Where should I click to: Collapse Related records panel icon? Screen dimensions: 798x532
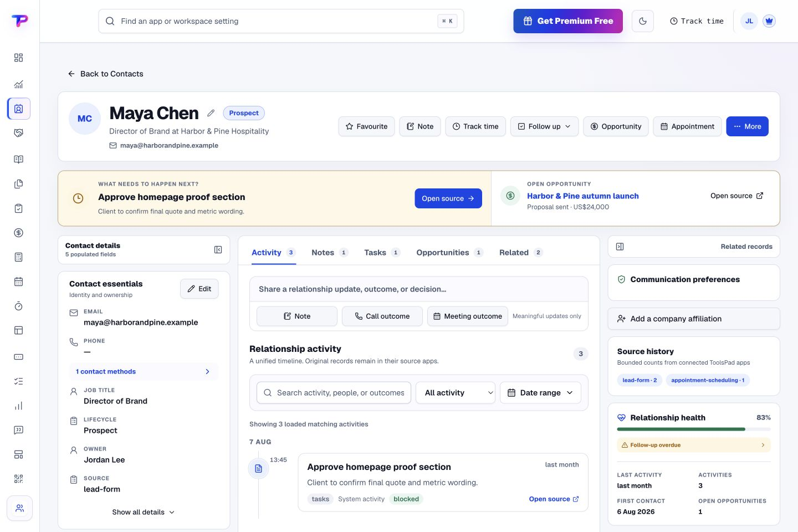coord(620,247)
